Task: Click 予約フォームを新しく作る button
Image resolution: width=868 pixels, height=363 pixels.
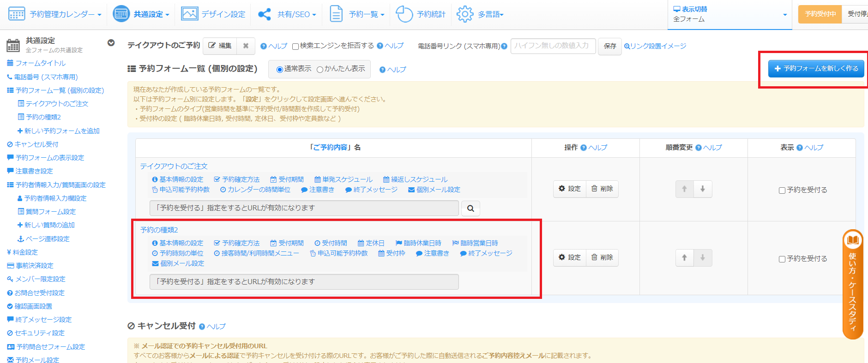Action: coord(816,68)
